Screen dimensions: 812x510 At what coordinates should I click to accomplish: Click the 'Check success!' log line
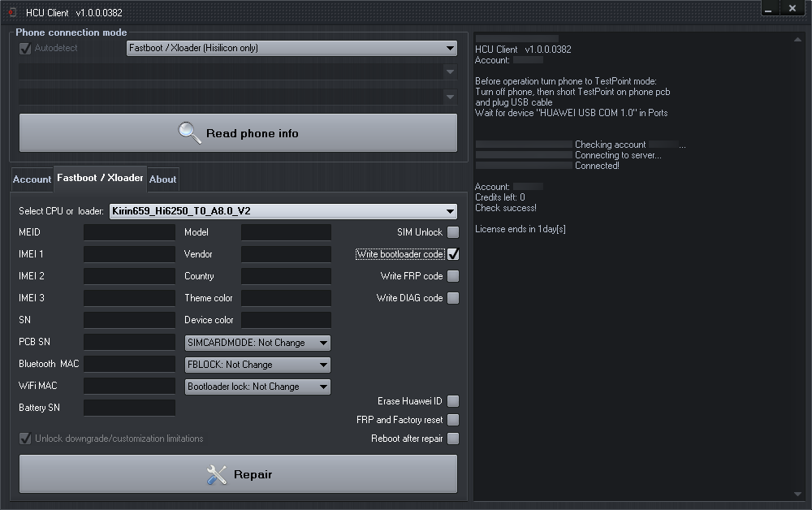click(x=505, y=208)
